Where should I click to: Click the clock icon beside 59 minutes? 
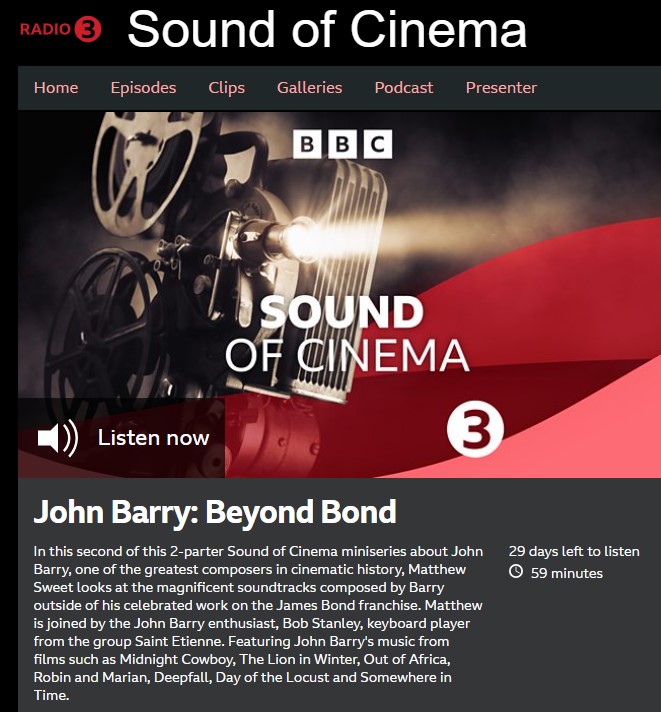[x=515, y=571]
